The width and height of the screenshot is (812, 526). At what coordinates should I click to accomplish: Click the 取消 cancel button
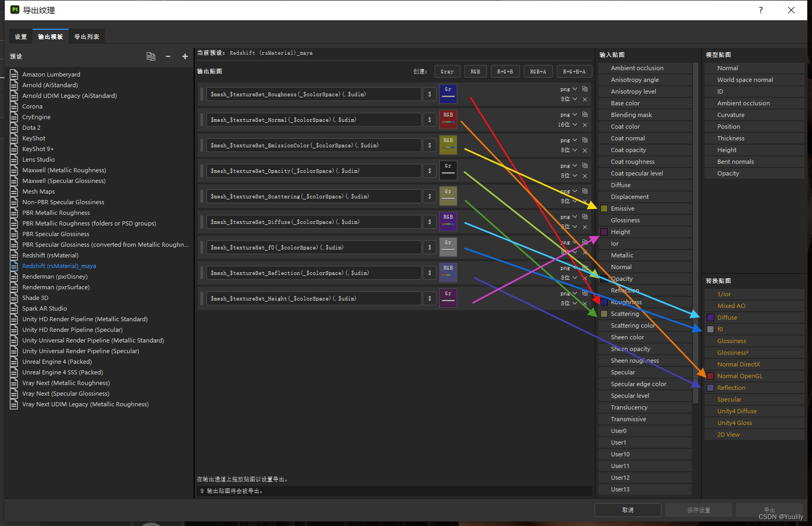click(x=628, y=510)
